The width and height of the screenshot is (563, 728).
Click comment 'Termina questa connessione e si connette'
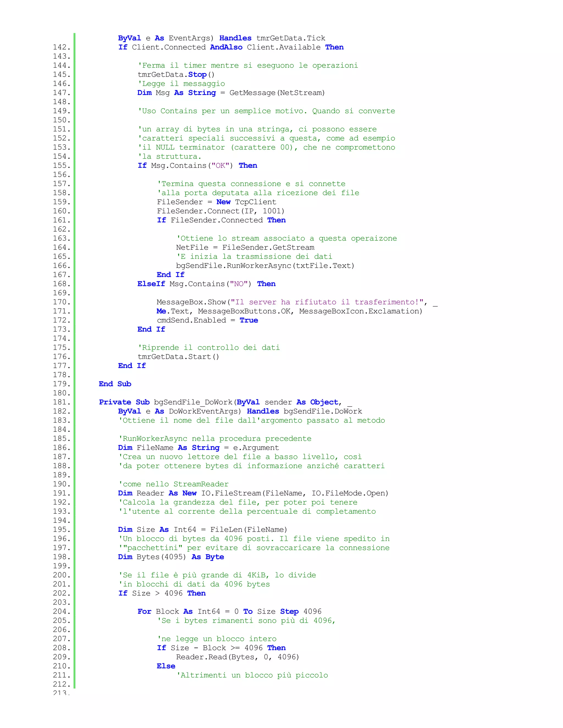252,184
